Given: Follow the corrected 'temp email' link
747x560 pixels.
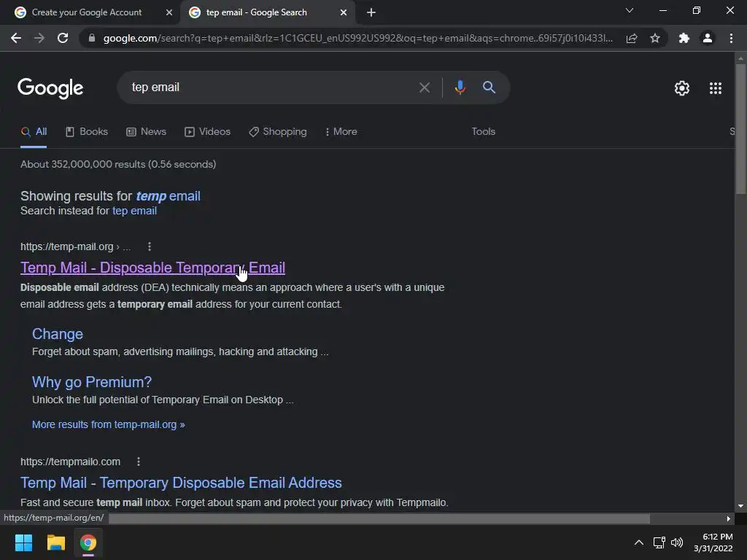Looking at the screenshot, I should (169, 196).
